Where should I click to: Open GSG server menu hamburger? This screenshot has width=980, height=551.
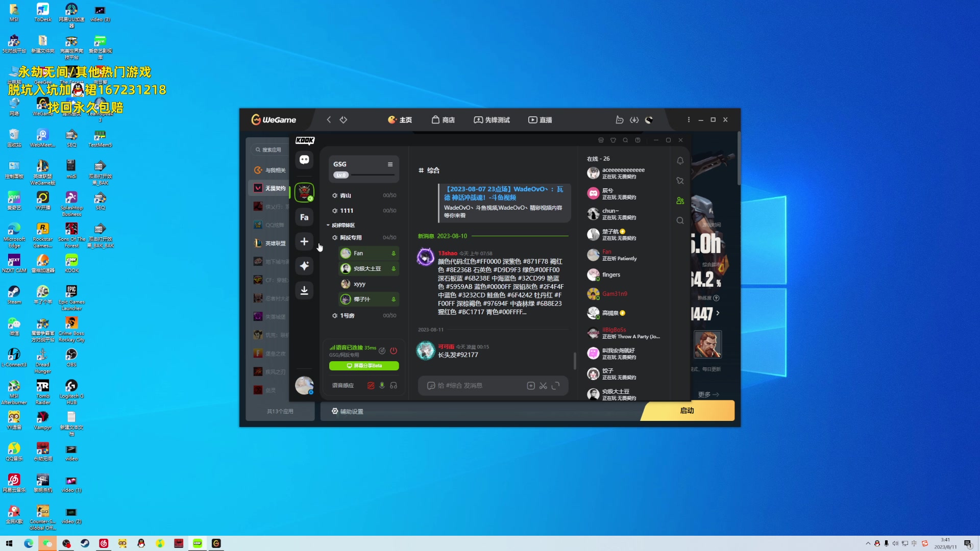click(x=390, y=164)
